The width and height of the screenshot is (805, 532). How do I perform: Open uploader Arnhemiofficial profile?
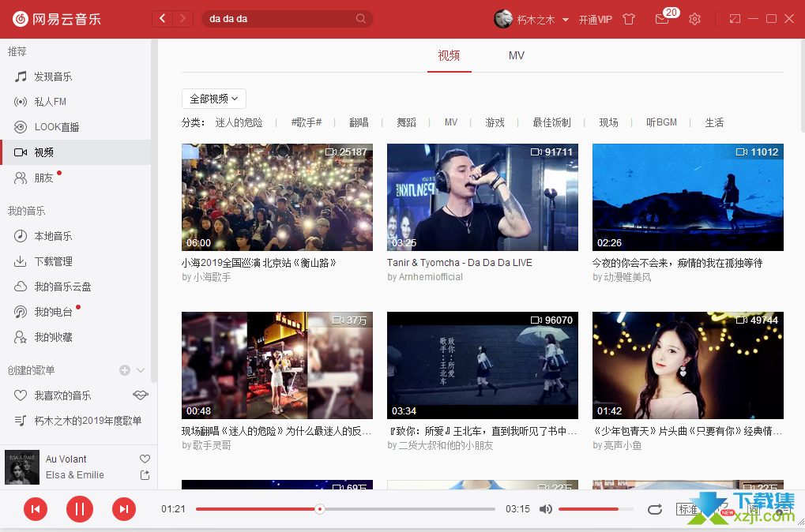click(431, 277)
